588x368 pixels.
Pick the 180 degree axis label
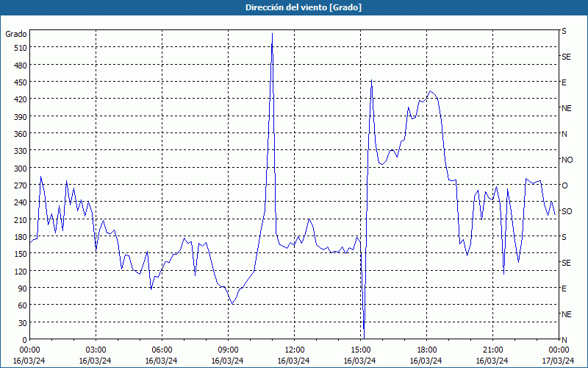(21, 237)
